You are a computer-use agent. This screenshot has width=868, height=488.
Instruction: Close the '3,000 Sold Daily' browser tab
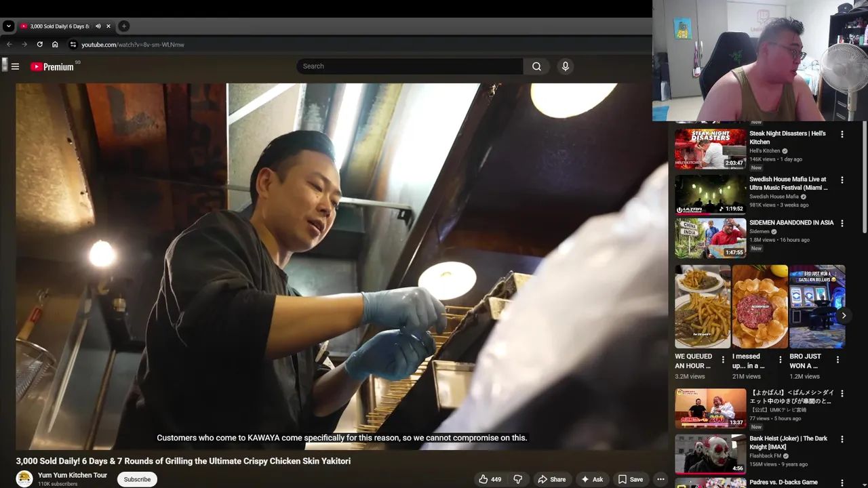[108, 26]
